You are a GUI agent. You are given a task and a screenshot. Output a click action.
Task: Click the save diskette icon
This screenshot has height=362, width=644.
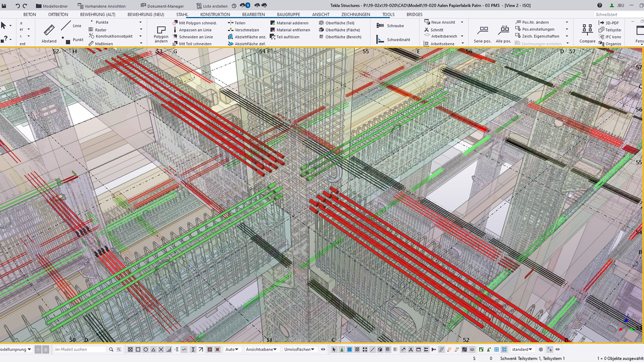[4, 6]
